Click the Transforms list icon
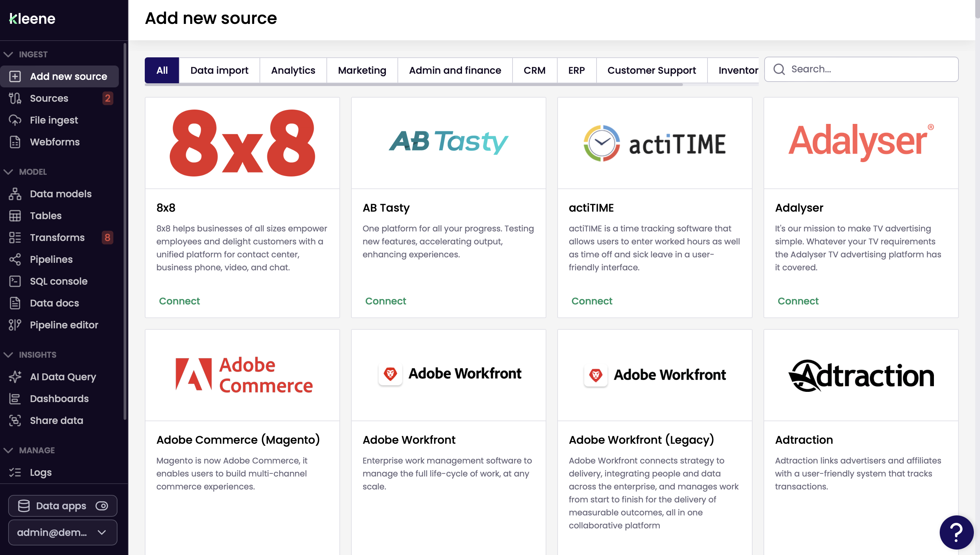This screenshot has height=555, width=980. (x=15, y=238)
